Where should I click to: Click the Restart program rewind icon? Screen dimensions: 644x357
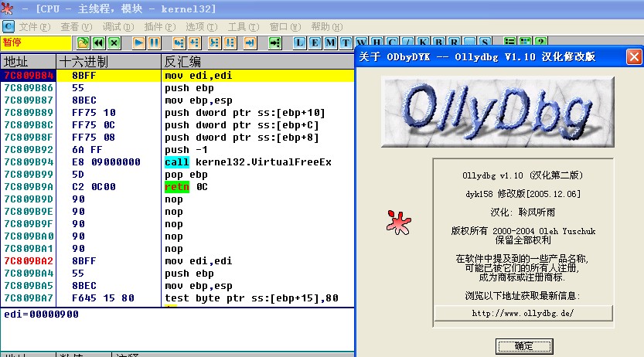point(99,42)
